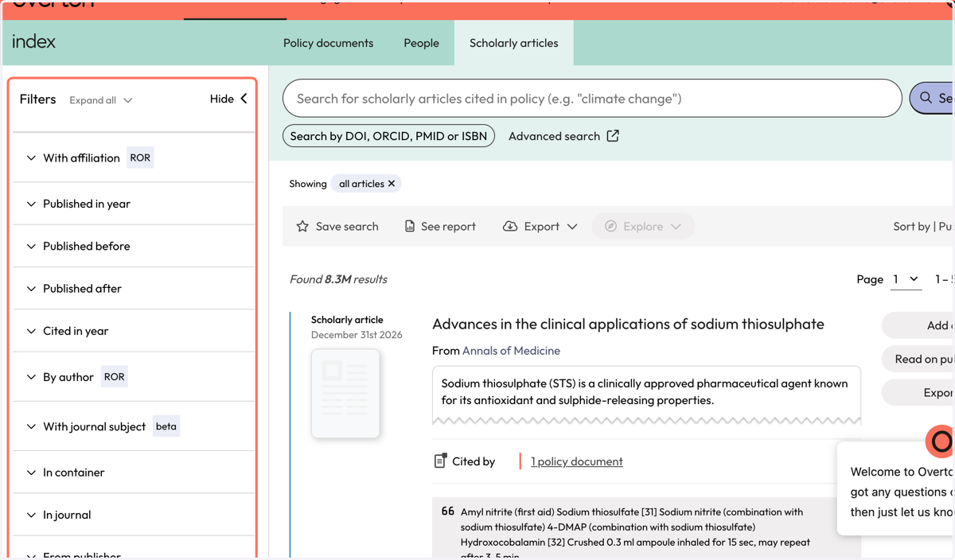Click the Found 8.3M results text
The image size is (955, 560).
tap(338, 279)
